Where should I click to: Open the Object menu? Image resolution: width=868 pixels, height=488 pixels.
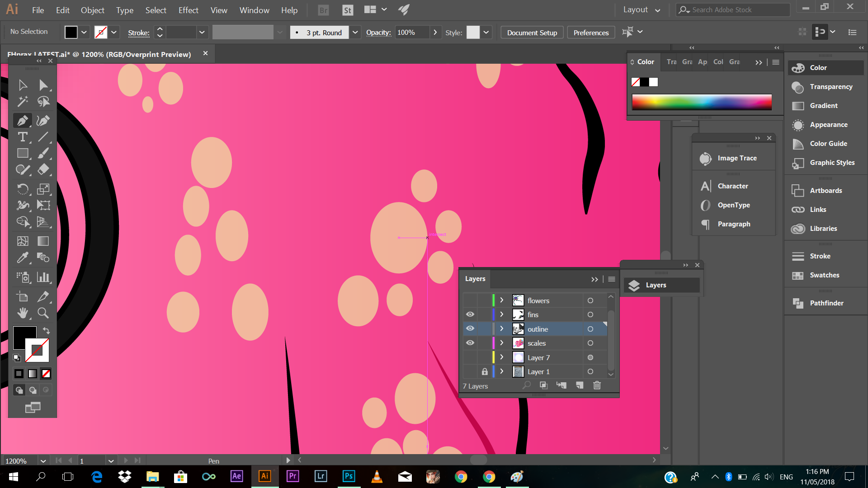(92, 10)
